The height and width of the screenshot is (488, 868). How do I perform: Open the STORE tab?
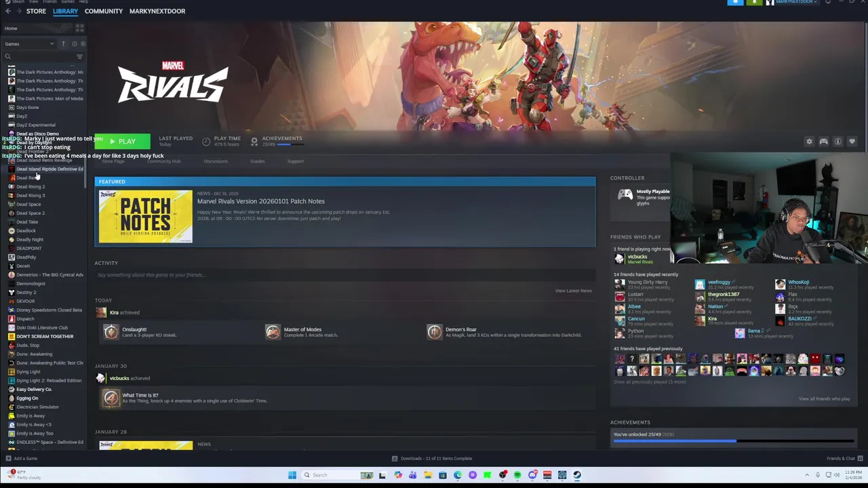tap(36, 11)
